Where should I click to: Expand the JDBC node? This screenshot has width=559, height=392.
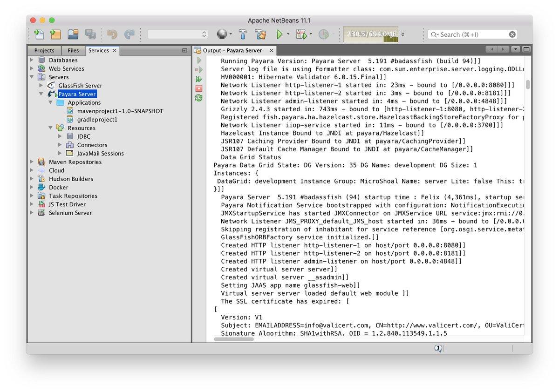tap(60, 136)
